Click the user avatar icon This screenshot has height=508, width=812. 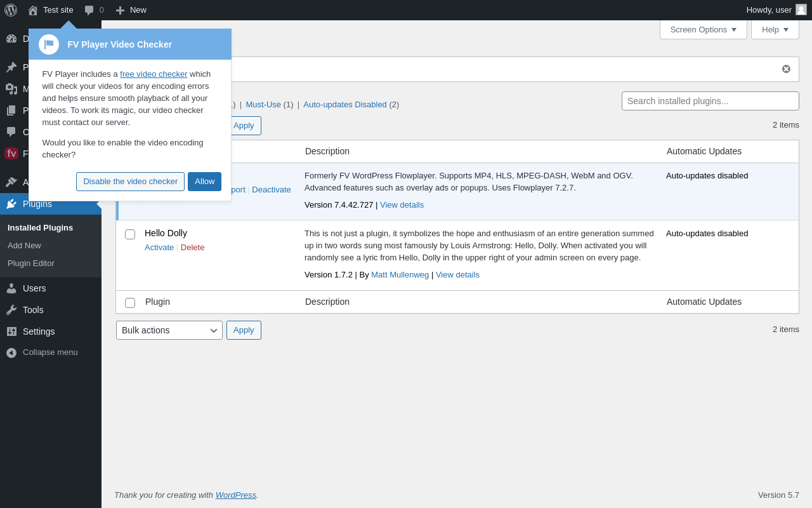(x=801, y=10)
